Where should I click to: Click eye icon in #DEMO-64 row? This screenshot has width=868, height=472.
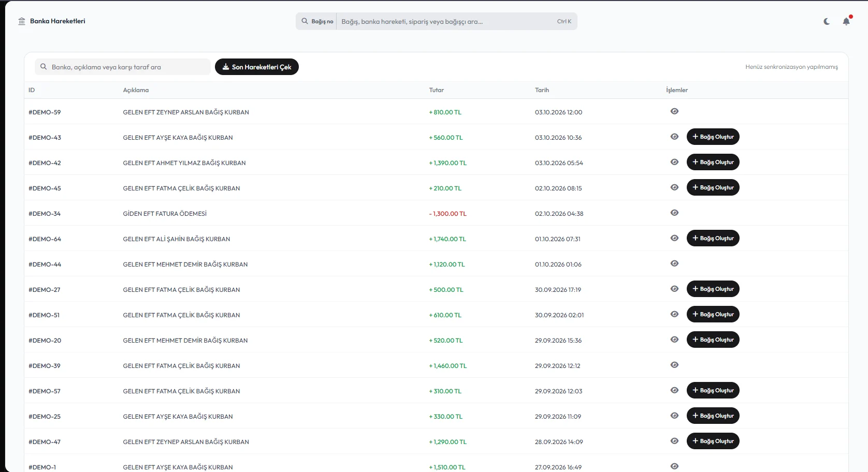click(x=674, y=238)
